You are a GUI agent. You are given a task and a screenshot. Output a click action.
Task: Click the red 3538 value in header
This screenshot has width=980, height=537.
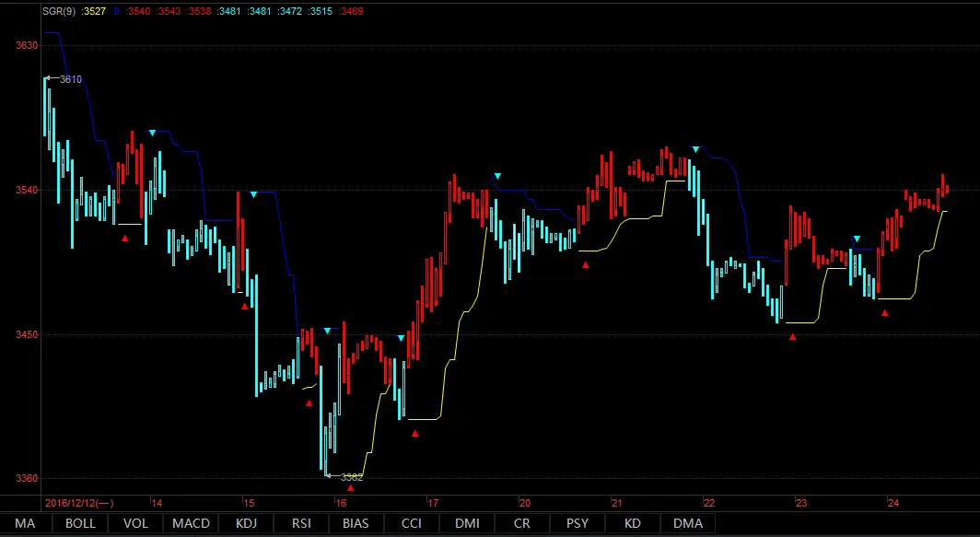coord(199,11)
